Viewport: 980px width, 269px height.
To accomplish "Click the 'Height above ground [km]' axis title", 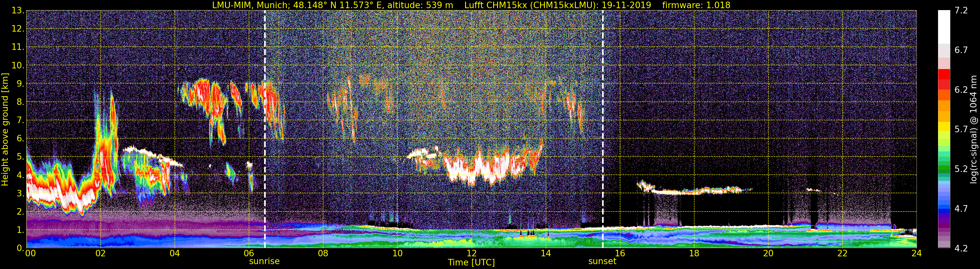I will pos(5,130).
